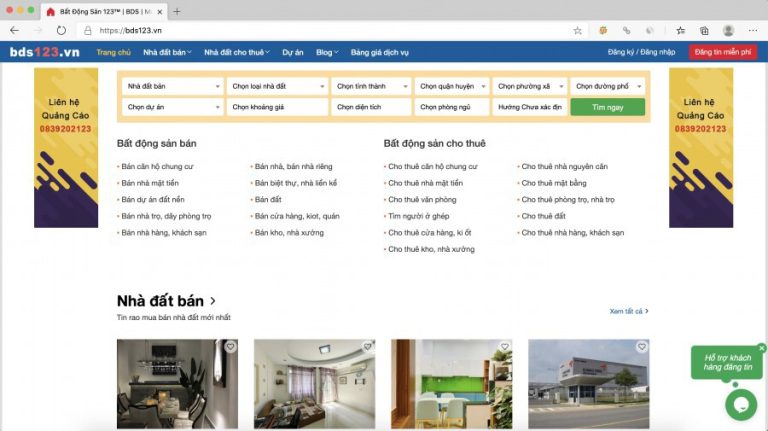Open Cho thuê nhà hàng, khách sạn link

pyautogui.click(x=573, y=233)
